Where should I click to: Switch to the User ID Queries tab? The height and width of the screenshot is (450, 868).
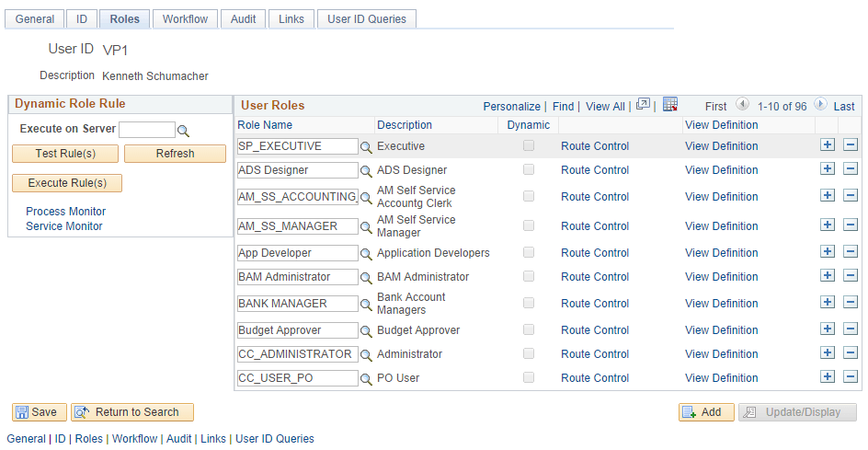[367, 18]
